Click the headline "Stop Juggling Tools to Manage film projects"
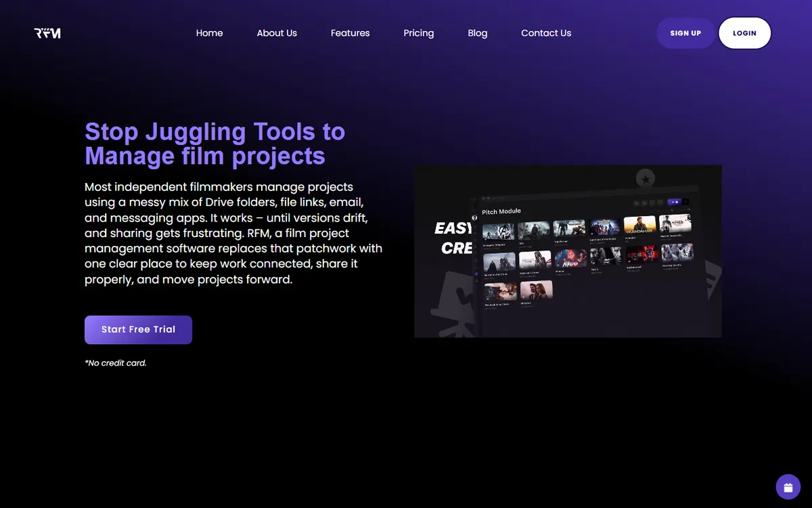Viewport: 812px width, 508px height. [x=215, y=144]
